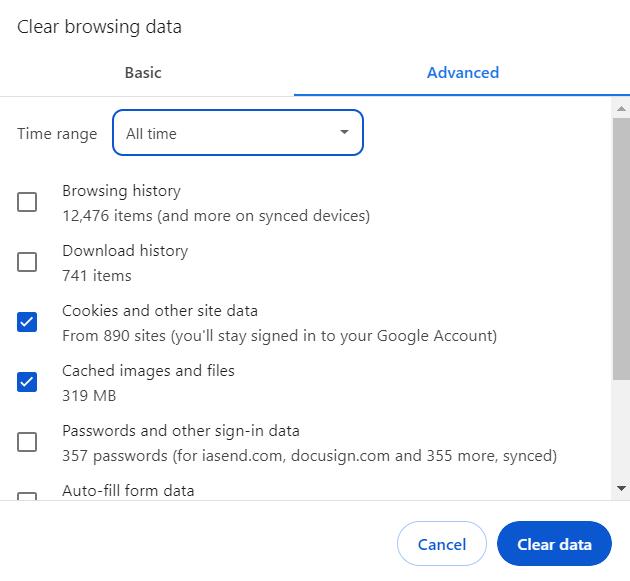Viewport: 630px width, 581px height.
Task: Click 'Passwords and other sign-in data' label
Action: click(181, 431)
